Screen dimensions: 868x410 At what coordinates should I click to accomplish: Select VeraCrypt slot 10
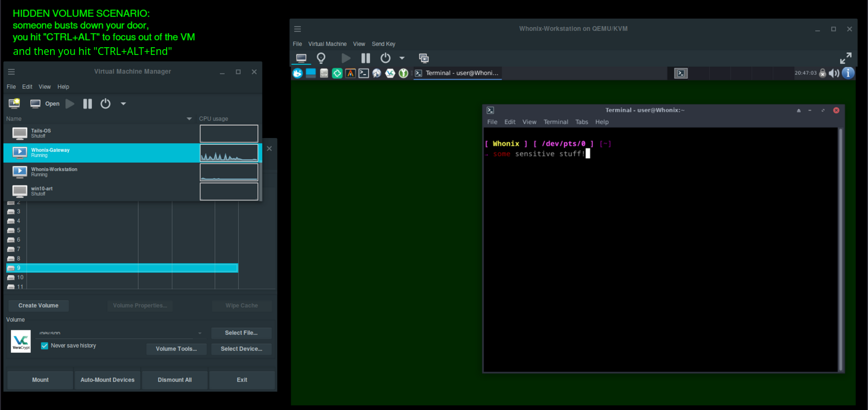tap(122, 278)
